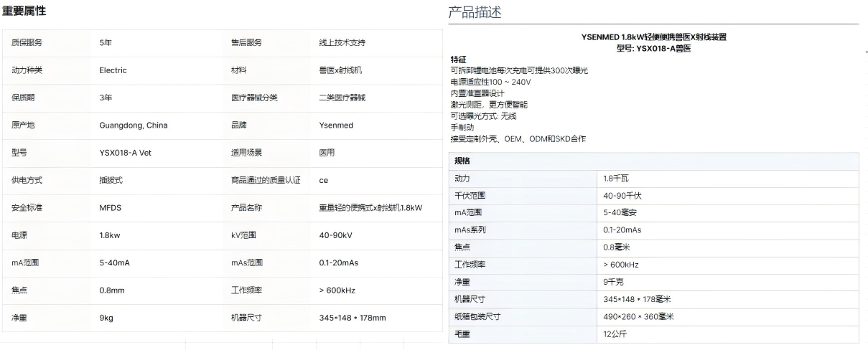This screenshot has width=868, height=350.
Task: Select the mAs范围 label
Action: pyautogui.click(x=247, y=262)
